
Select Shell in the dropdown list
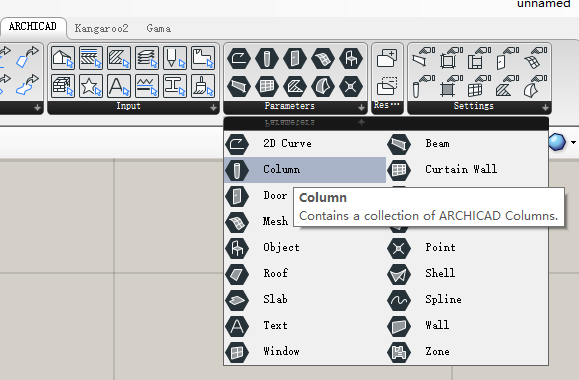467,273
